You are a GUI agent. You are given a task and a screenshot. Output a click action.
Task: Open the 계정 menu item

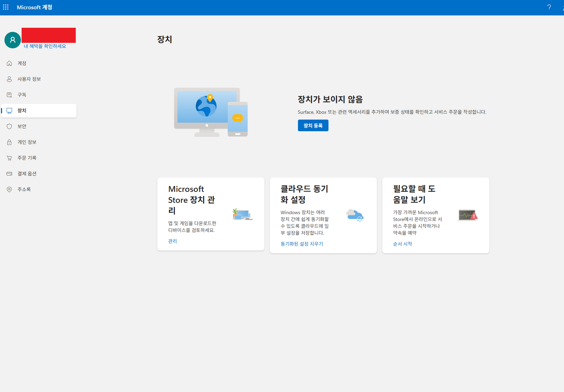[x=39, y=63]
